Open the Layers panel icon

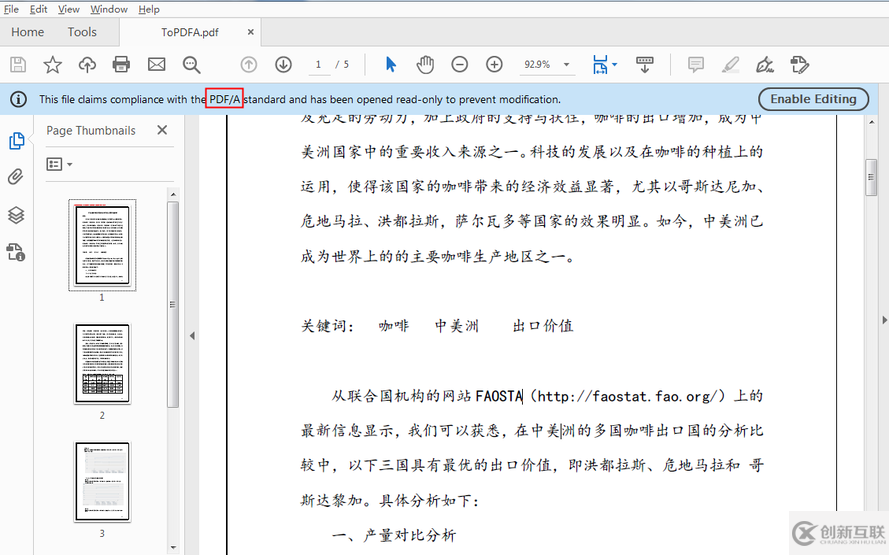click(16, 215)
